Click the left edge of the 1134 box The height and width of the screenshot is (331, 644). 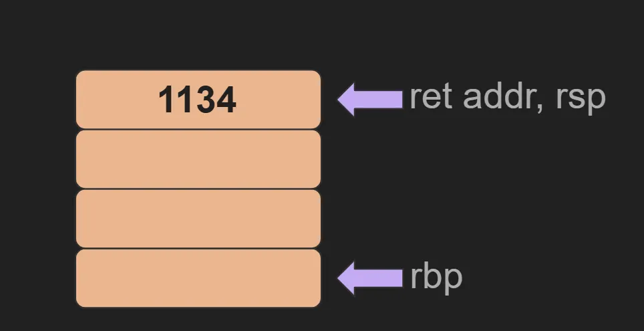(x=78, y=99)
